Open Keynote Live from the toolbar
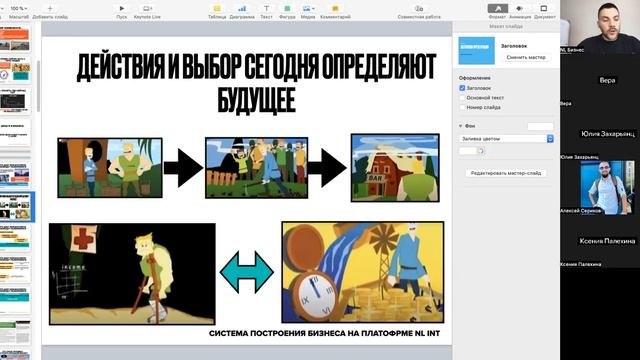The height and width of the screenshot is (360, 640). click(x=147, y=8)
